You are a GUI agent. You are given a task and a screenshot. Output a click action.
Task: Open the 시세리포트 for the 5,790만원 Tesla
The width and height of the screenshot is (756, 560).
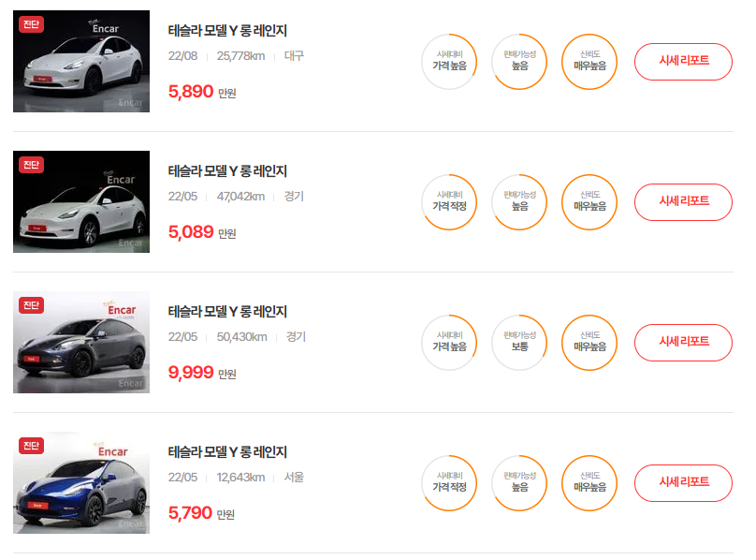click(683, 483)
